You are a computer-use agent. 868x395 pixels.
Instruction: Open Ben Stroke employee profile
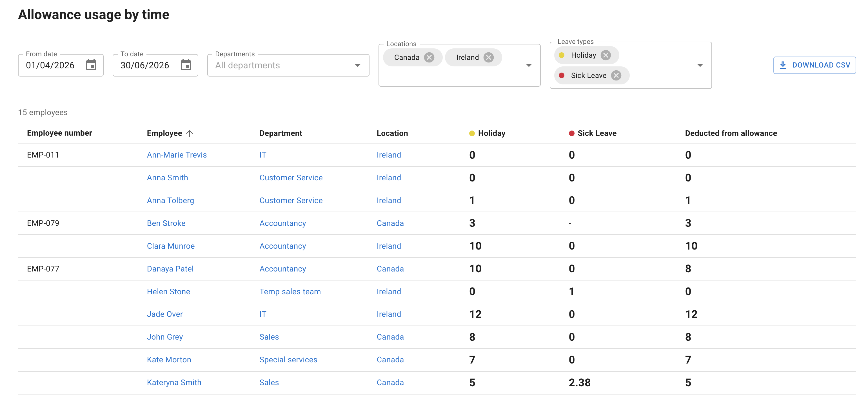click(166, 223)
